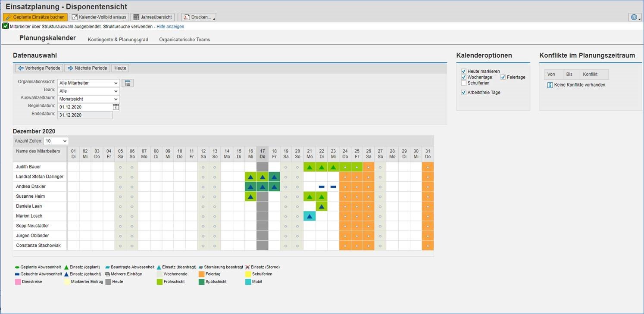Select Susanne Heim's planned assignment on 21 Mo
This screenshot has height=314, width=644.
point(309,197)
